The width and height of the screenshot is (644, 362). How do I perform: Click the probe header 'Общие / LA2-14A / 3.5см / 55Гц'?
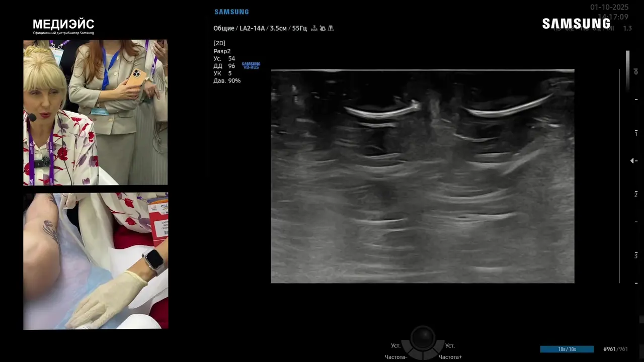[x=260, y=28]
